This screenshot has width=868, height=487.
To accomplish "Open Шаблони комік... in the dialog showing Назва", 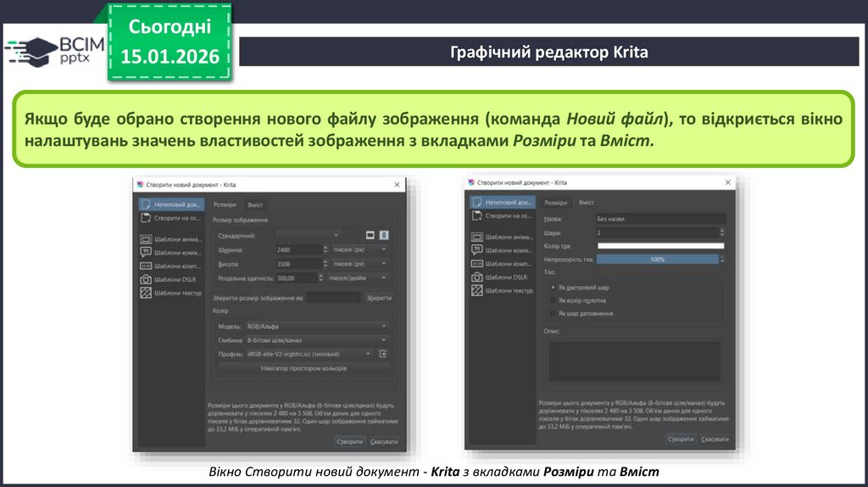I will tap(503, 250).
